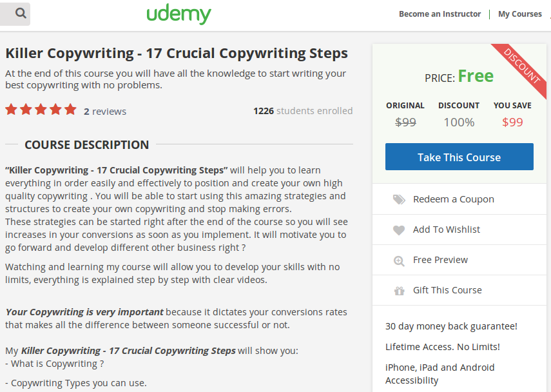The image size is (551, 392).
Task: Click the red DISCOUNT ribbon
Action: (522, 68)
